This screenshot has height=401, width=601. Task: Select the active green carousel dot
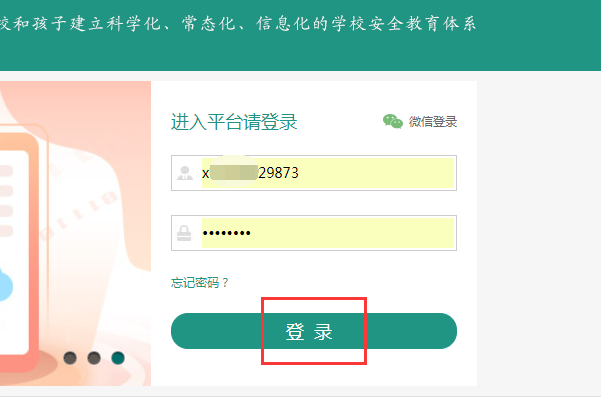118,358
